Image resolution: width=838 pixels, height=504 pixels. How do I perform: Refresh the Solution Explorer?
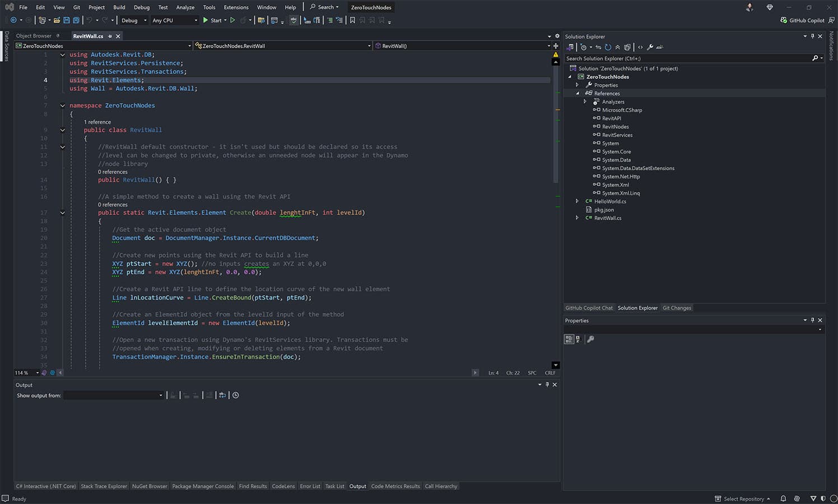(x=608, y=47)
